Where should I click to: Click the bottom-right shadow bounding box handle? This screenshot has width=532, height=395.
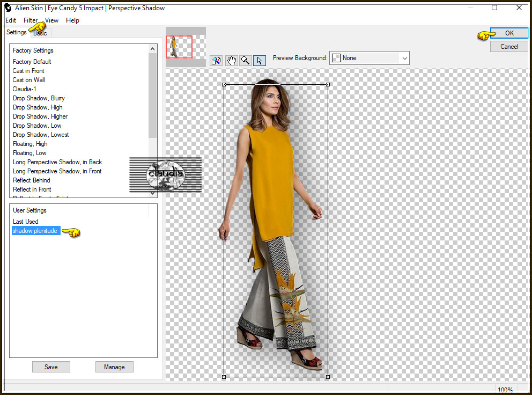click(328, 377)
